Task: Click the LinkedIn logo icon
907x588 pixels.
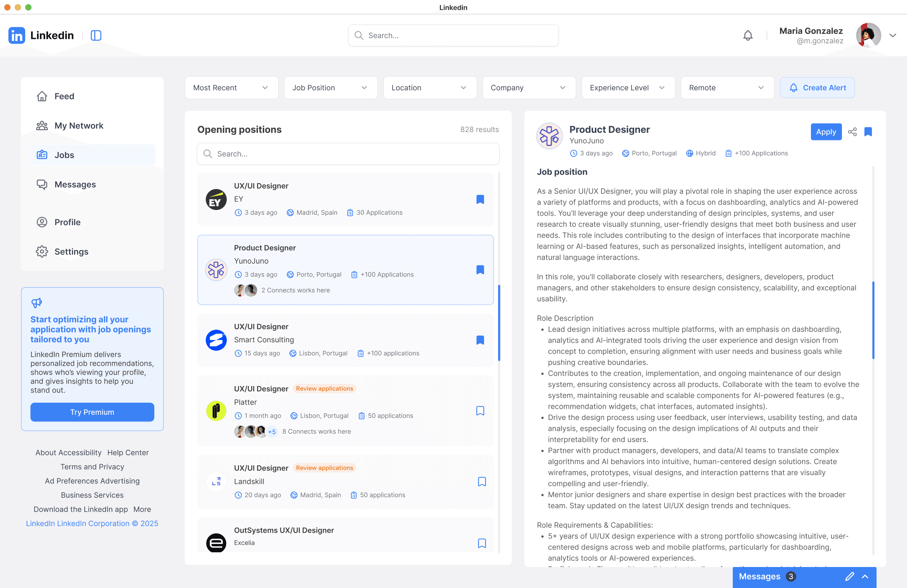Action: (x=16, y=35)
